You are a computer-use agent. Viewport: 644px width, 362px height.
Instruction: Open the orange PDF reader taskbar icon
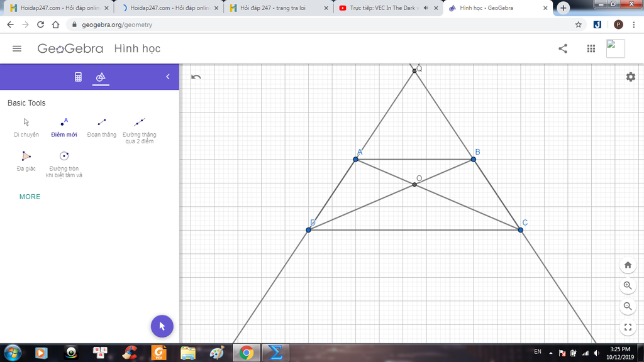(x=159, y=353)
